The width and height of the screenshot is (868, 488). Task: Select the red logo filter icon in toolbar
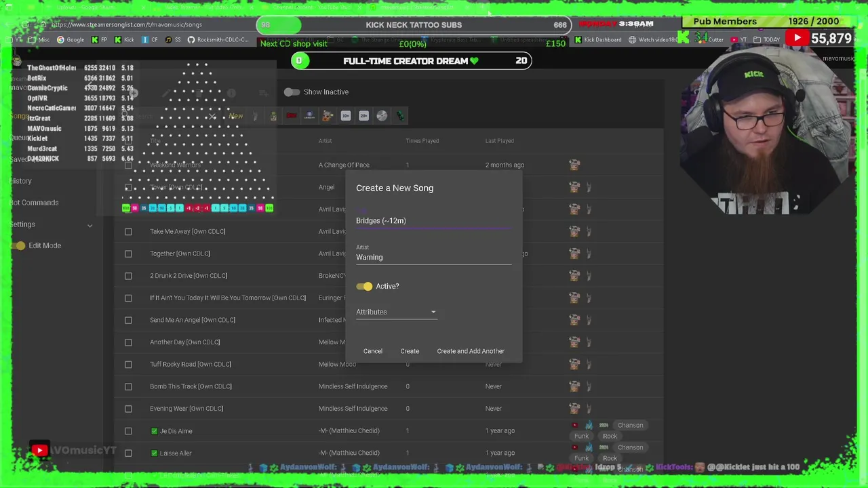coord(292,116)
